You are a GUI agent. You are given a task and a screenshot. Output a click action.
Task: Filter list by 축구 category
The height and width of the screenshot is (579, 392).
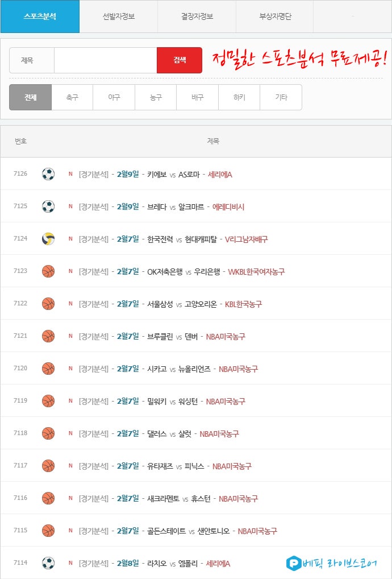[x=72, y=97]
